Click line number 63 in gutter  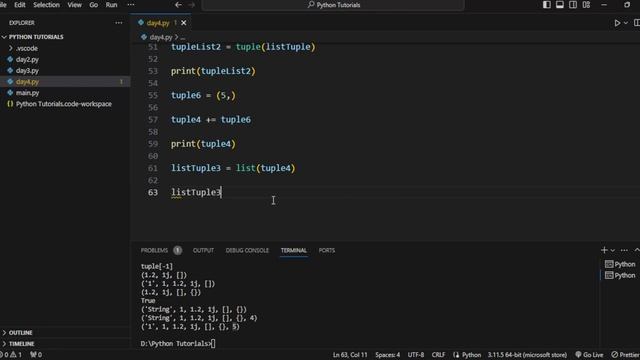point(153,192)
